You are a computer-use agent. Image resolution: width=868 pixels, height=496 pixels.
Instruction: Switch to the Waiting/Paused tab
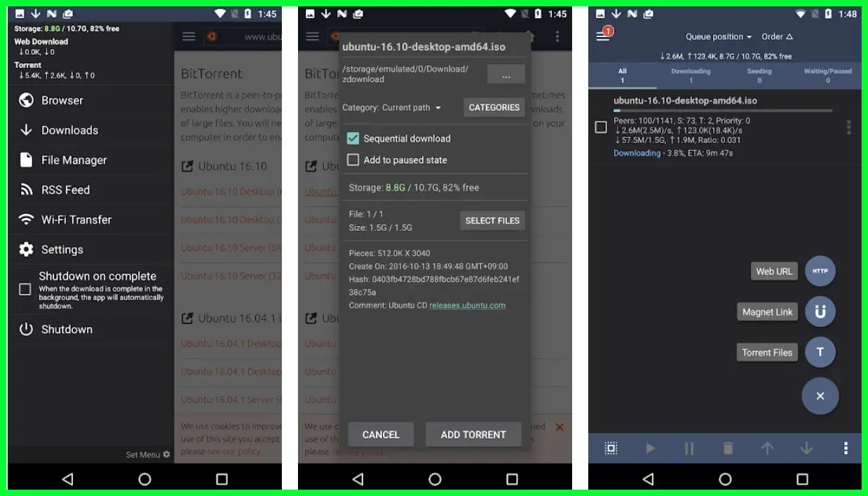pyautogui.click(x=827, y=76)
